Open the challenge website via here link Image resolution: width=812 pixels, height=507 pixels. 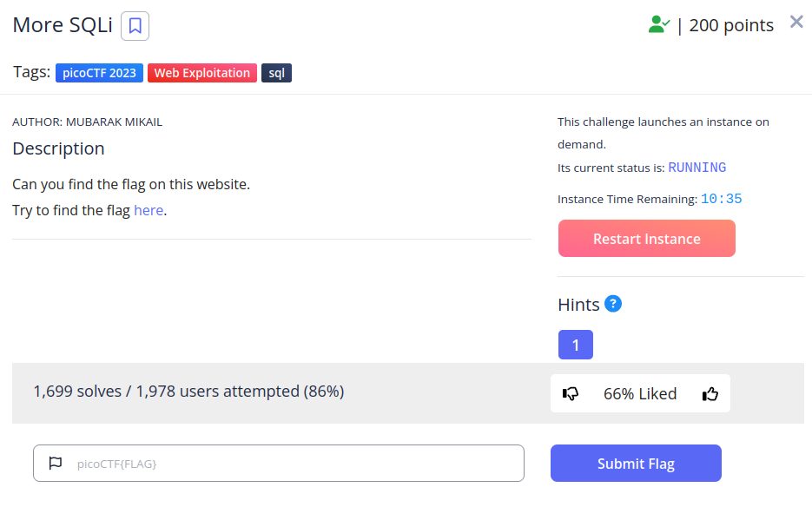point(149,210)
